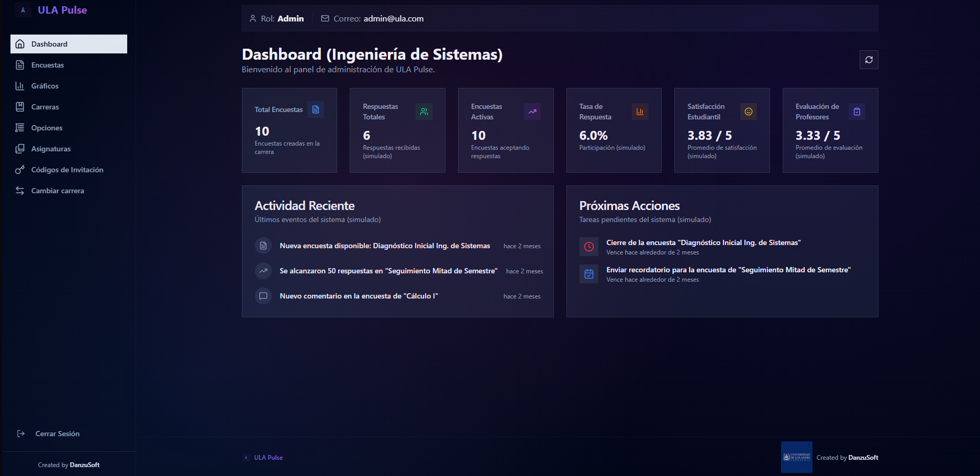
Task: Click Created by DanzuSoft in page footer
Action: [x=847, y=458]
